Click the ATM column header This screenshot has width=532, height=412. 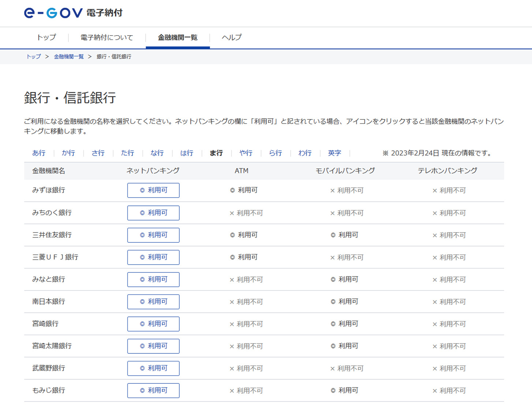point(241,171)
